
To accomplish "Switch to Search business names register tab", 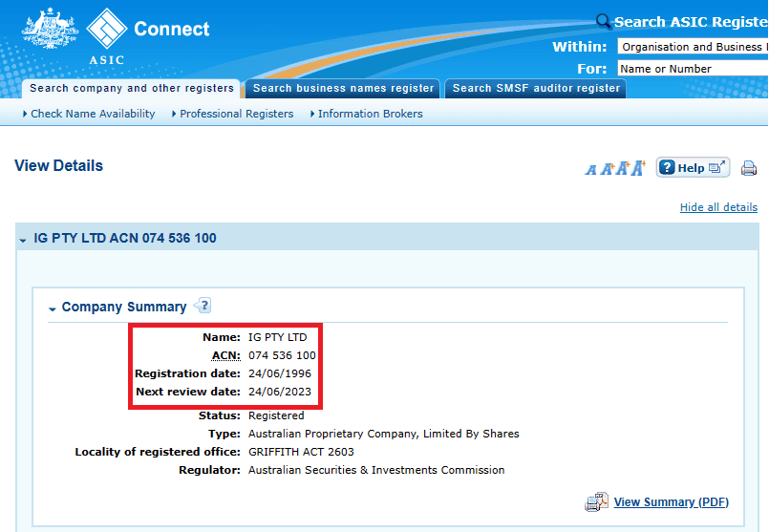I will 343,88.
